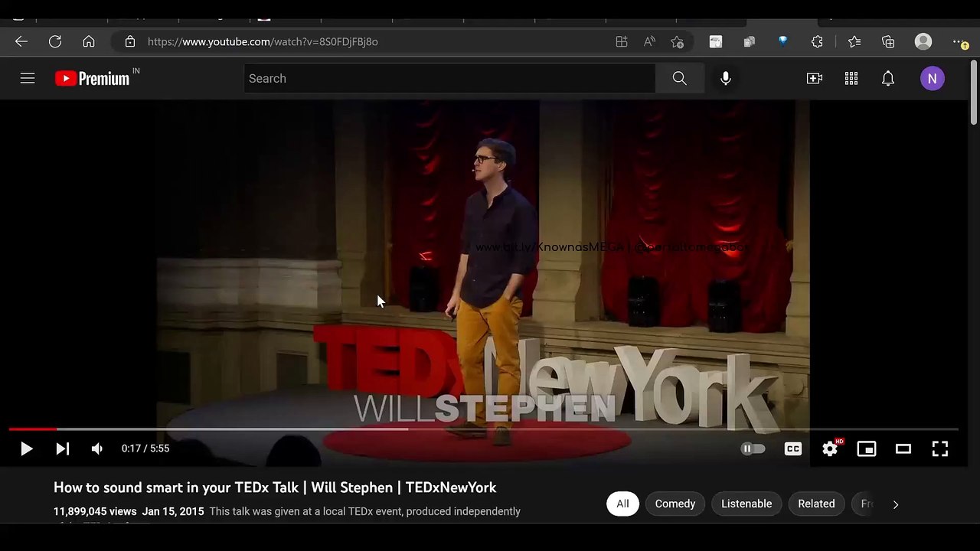Toggle the Autoplay switch
Image resolution: width=980 pixels, height=551 pixels.
click(x=753, y=448)
